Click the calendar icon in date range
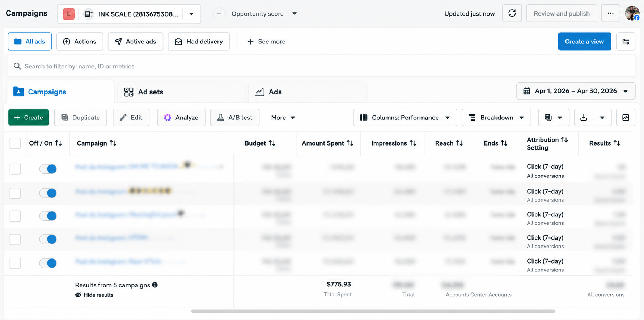644x320 pixels. (527, 91)
